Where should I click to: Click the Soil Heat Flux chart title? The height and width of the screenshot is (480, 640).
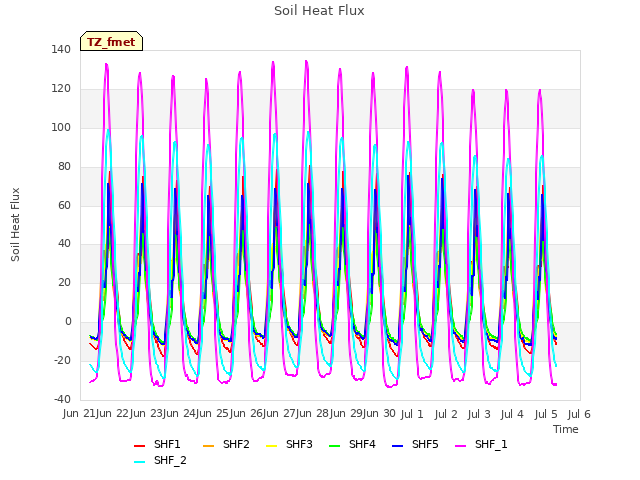[319, 11]
